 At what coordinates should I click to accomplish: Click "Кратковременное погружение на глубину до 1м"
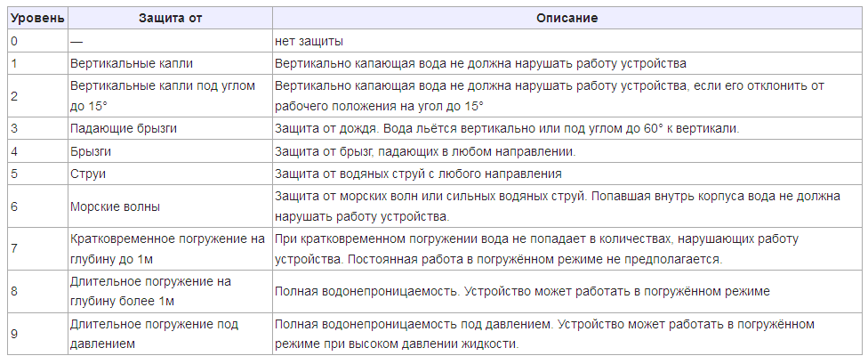pyautogui.click(x=169, y=249)
